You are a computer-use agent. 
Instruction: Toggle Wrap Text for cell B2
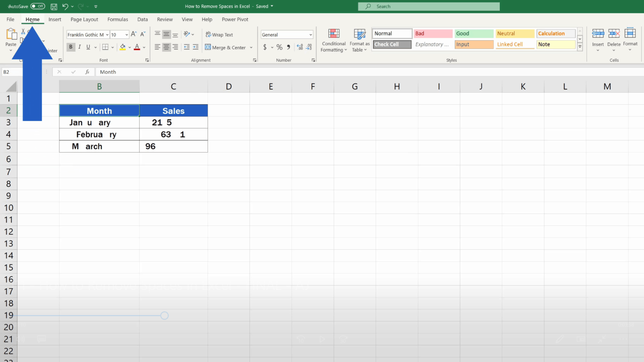click(219, 34)
